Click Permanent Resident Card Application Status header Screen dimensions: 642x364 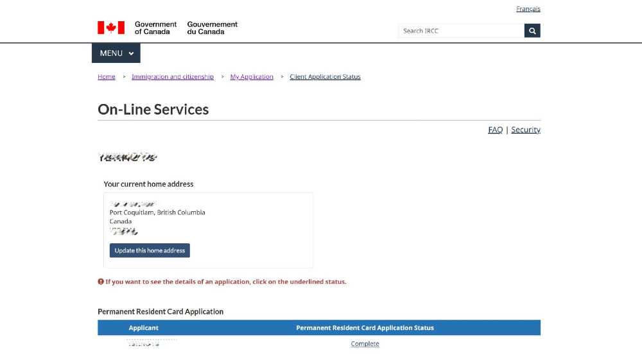pos(365,328)
